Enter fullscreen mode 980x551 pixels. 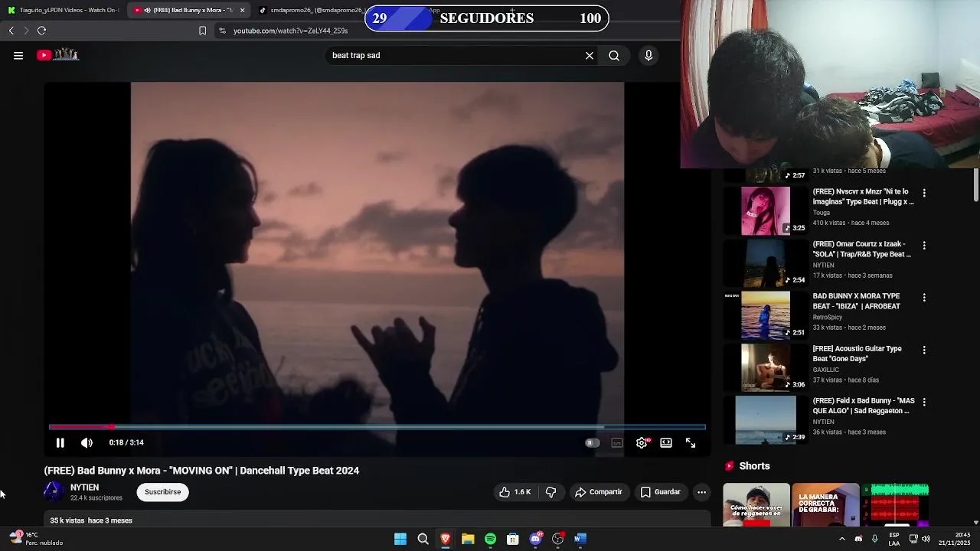tap(691, 442)
